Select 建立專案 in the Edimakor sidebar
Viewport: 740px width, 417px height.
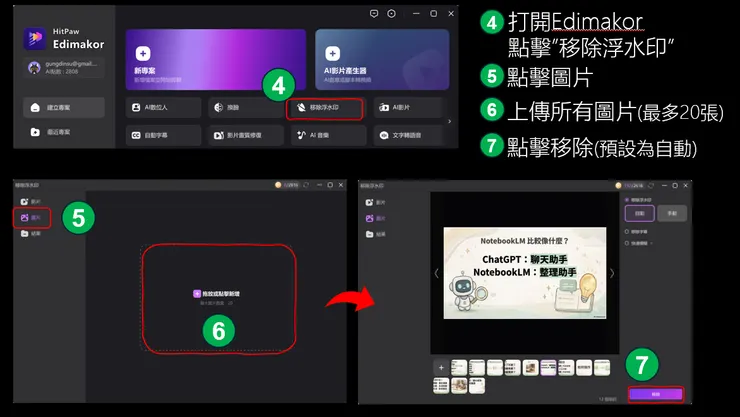point(64,108)
